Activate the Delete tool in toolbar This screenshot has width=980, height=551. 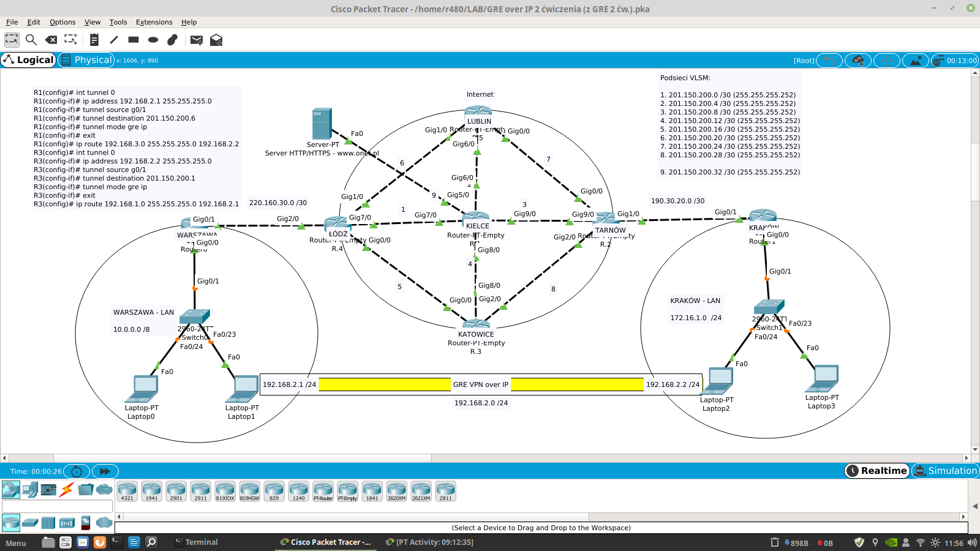click(51, 40)
